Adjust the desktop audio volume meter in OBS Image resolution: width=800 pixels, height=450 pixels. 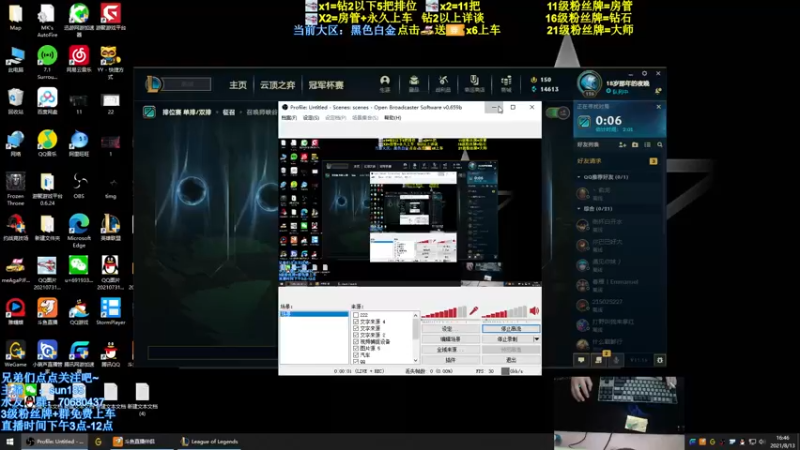[x=504, y=312]
